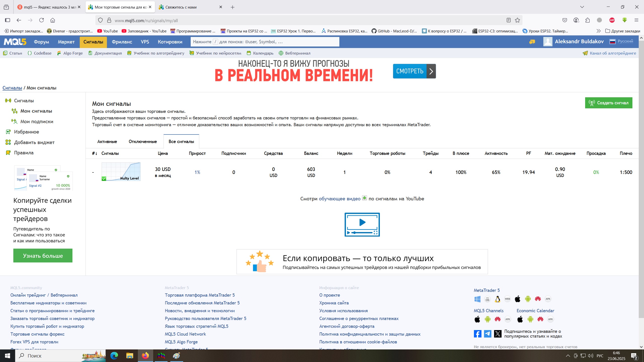Toggle the browser reader view icon
This screenshot has height=362, width=644.
pos(508,20)
